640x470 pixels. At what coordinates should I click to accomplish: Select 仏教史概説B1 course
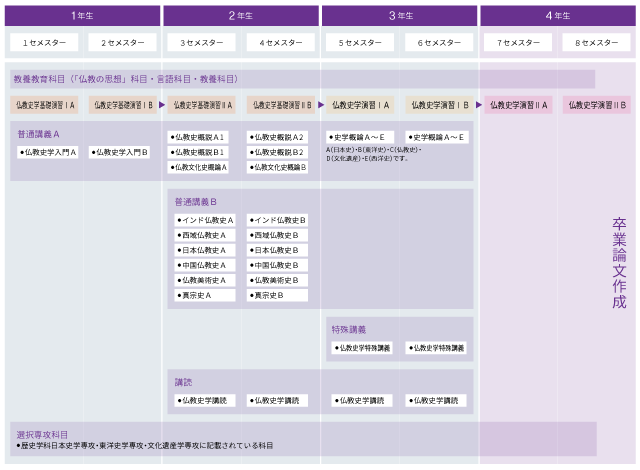pos(198,152)
